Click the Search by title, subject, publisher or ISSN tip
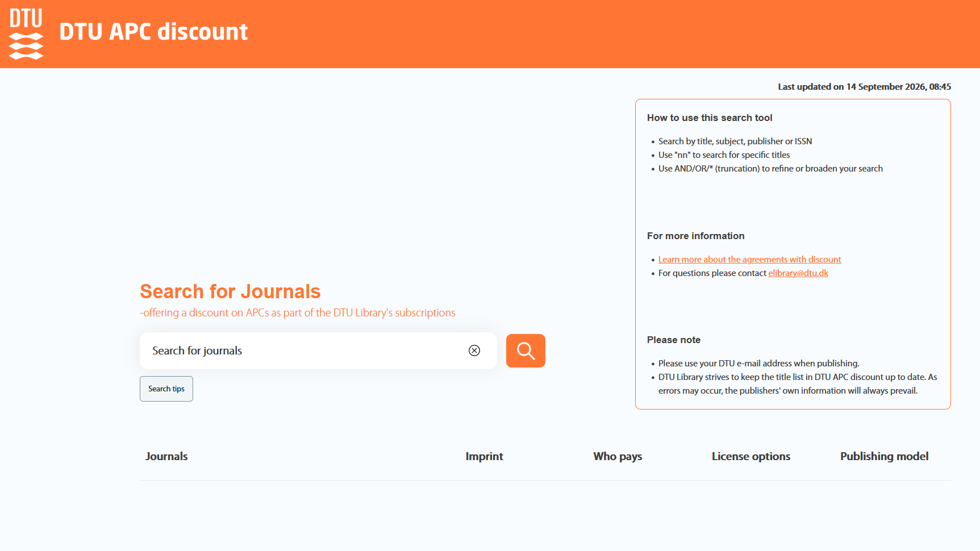 tap(735, 141)
